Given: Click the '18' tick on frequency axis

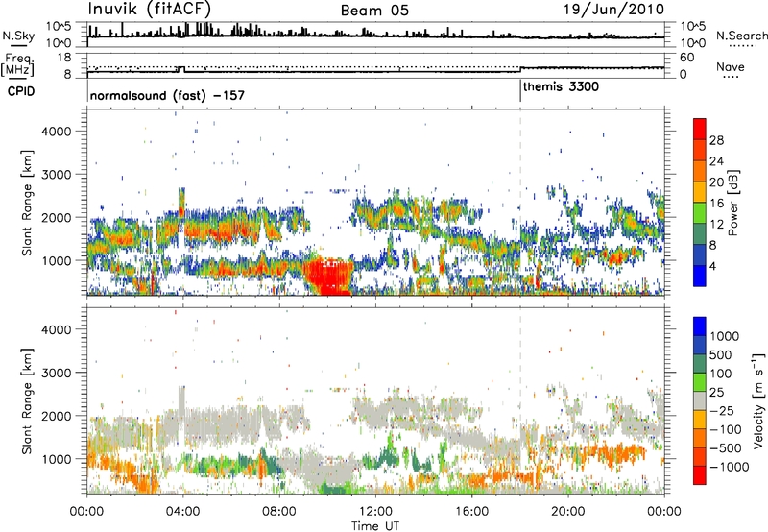Looking at the screenshot, I should click(64, 57).
